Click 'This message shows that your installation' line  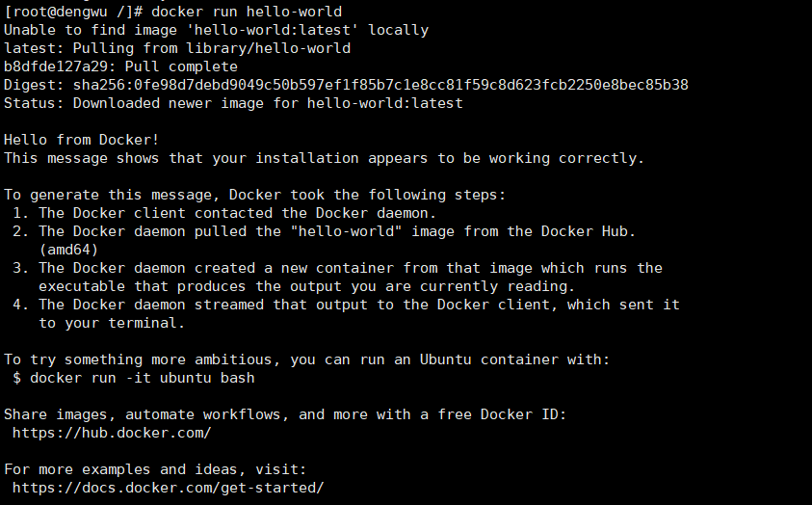point(325,158)
